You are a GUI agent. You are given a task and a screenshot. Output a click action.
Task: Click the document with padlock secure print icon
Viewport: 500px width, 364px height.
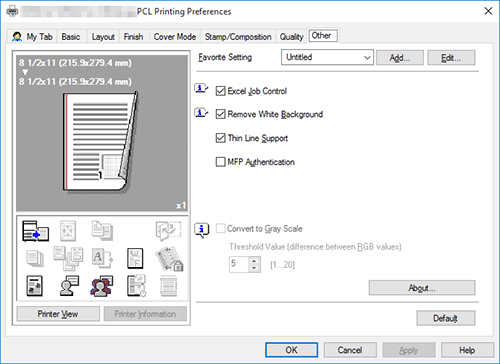169,259
